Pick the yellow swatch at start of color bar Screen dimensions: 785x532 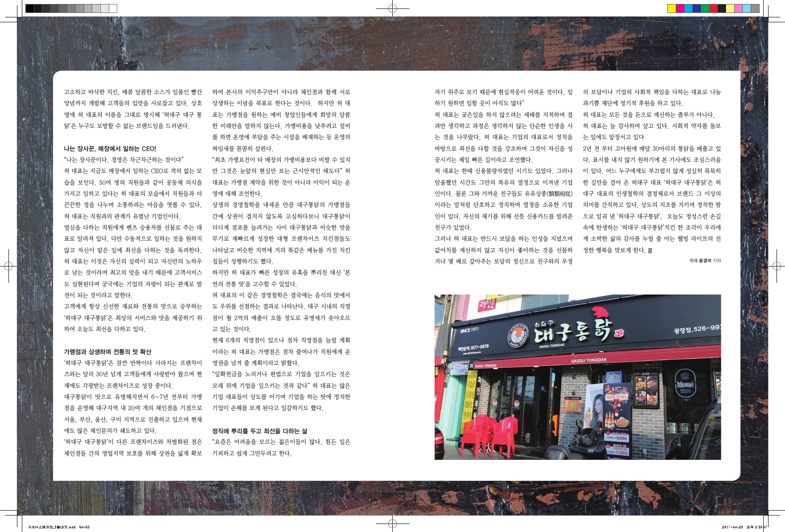point(671,8)
